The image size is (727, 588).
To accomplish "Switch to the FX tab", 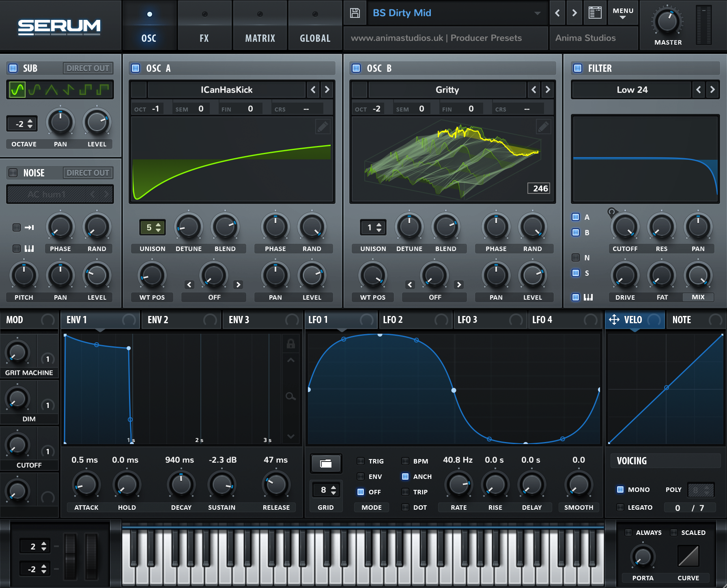I will [x=204, y=25].
